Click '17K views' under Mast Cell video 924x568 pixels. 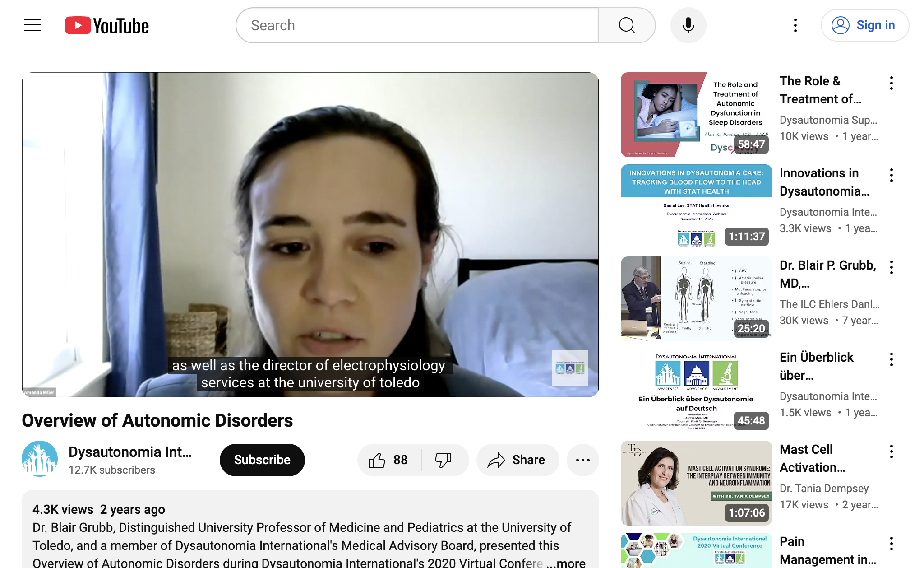click(x=804, y=505)
